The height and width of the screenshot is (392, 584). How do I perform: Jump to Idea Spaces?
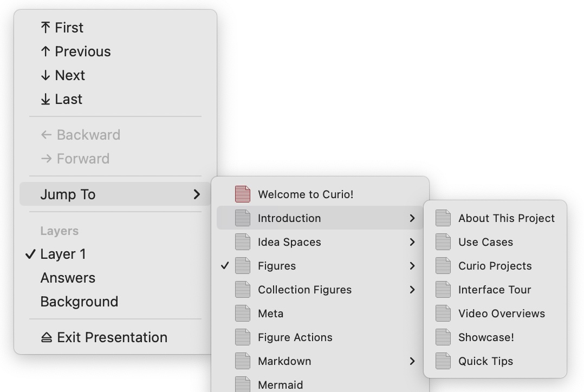pos(320,242)
